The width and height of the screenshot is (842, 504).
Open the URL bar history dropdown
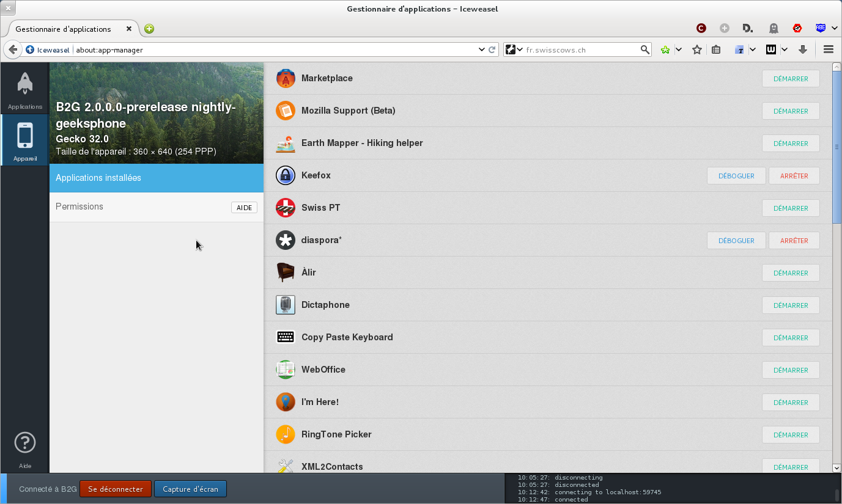click(x=481, y=49)
